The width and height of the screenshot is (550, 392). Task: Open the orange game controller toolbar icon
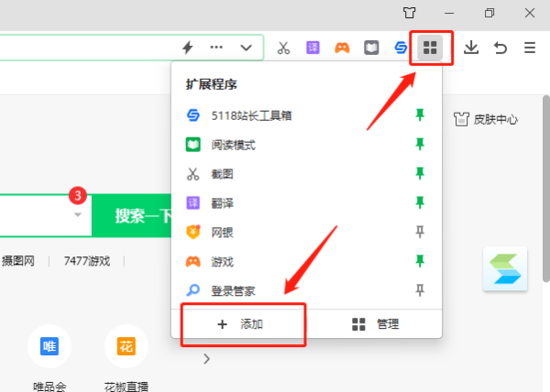tap(342, 48)
